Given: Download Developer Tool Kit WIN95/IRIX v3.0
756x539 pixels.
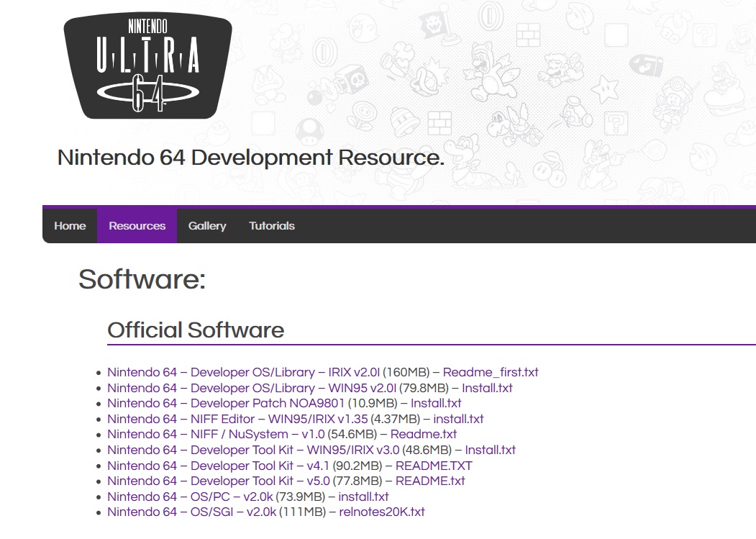Looking at the screenshot, I should tap(253, 450).
